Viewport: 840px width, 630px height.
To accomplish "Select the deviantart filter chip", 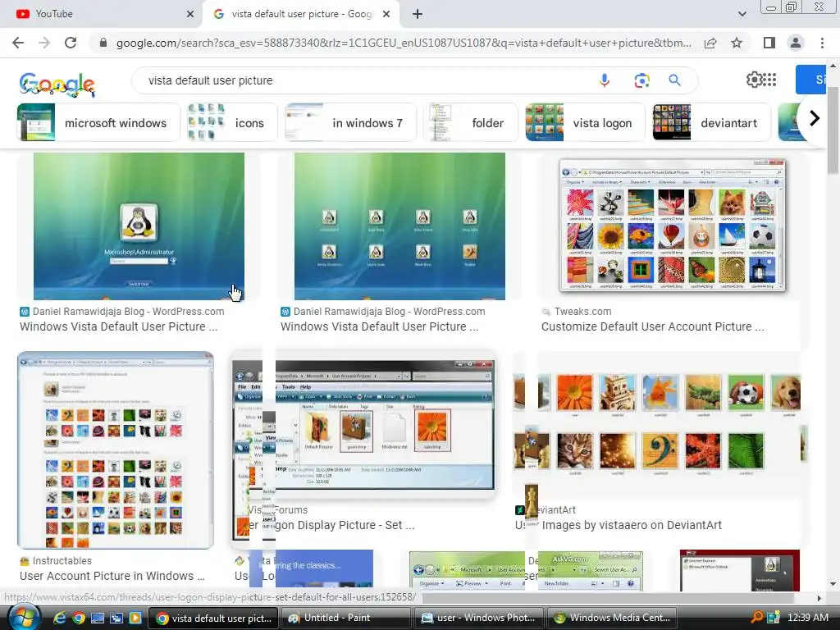I will 711,123.
